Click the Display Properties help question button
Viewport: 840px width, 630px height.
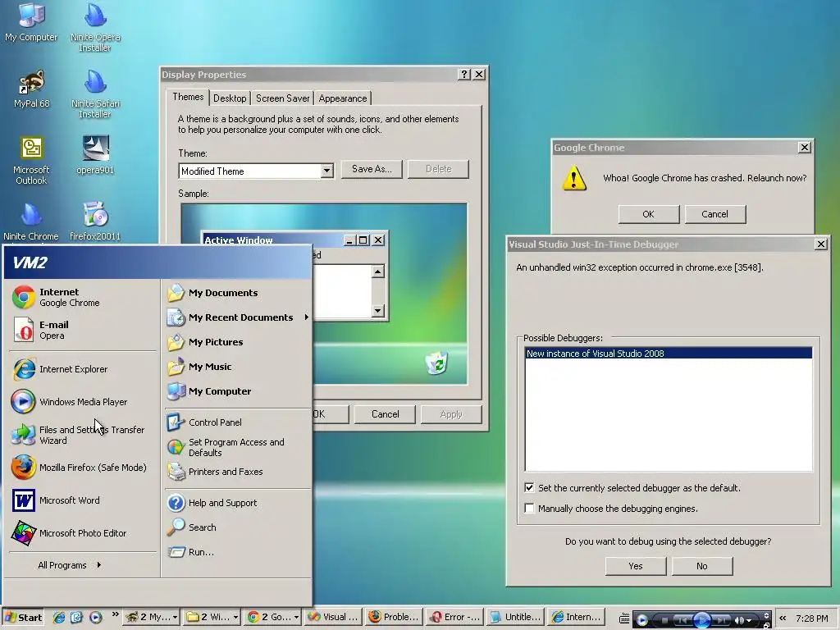464,75
